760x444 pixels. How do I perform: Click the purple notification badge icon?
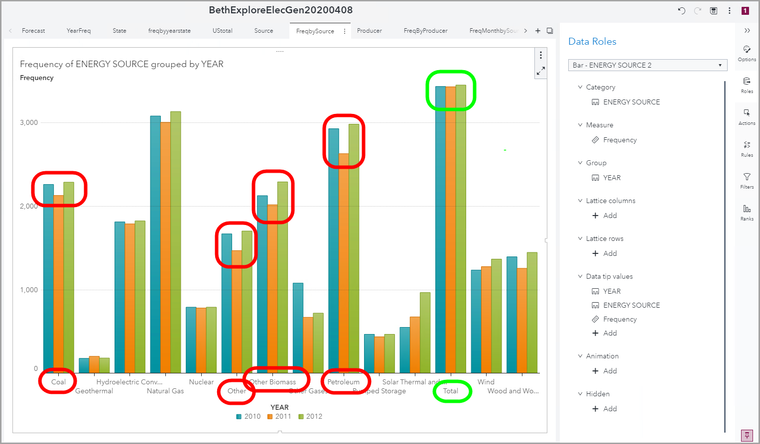(745, 11)
